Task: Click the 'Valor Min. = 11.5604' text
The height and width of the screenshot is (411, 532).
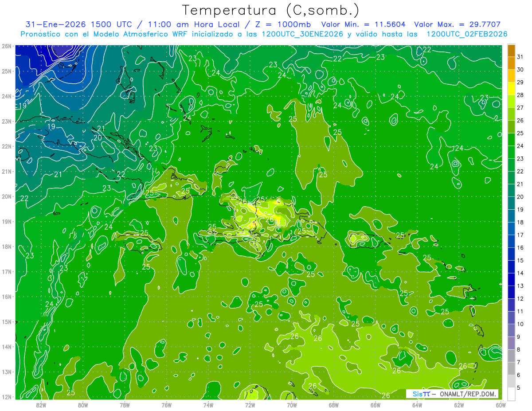Action: pos(364,24)
